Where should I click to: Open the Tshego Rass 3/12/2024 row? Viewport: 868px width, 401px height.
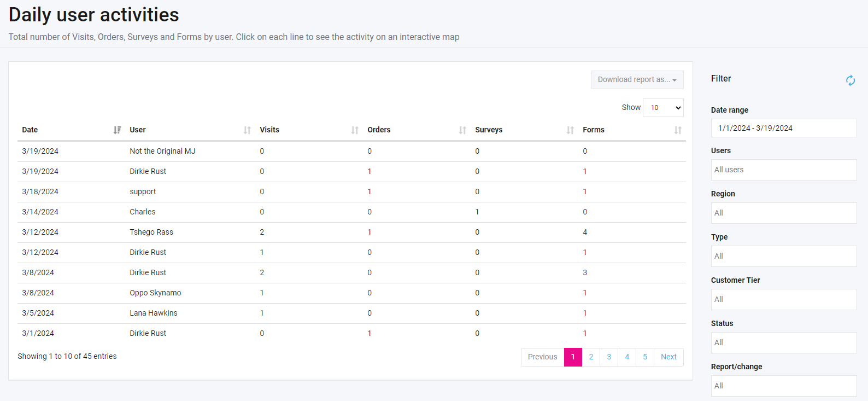151,233
